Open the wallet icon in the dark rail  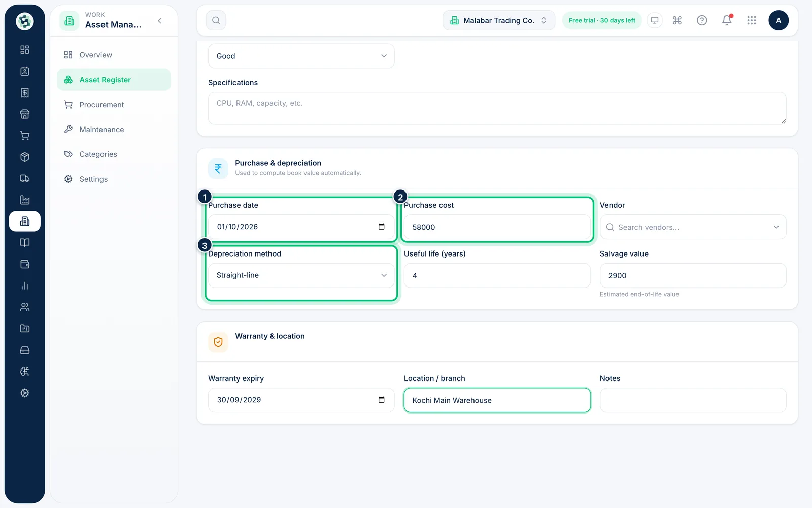coord(24,264)
